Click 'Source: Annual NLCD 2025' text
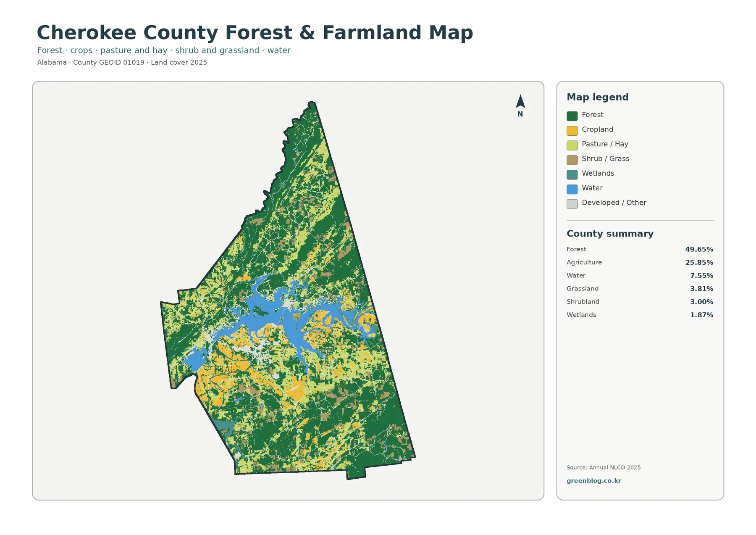Screen dimensions: 756x535 pyautogui.click(x=604, y=467)
